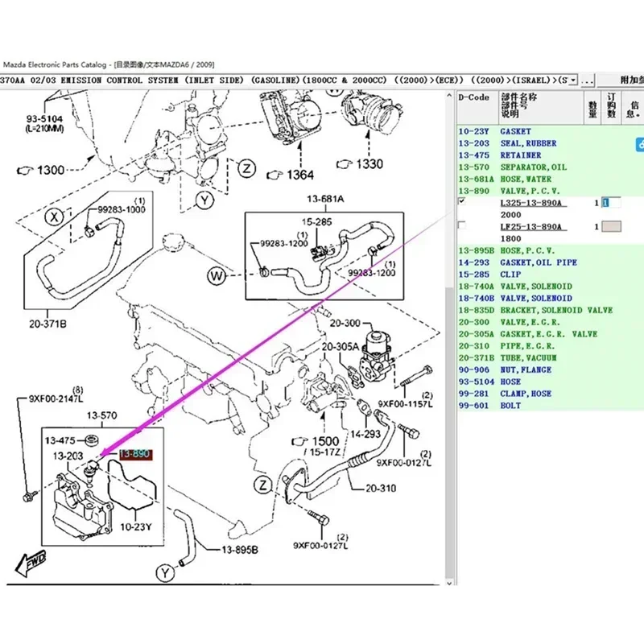Click the 9XF00-2147L bolt callout
The width and height of the screenshot is (644, 644).
click(x=56, y=398)
